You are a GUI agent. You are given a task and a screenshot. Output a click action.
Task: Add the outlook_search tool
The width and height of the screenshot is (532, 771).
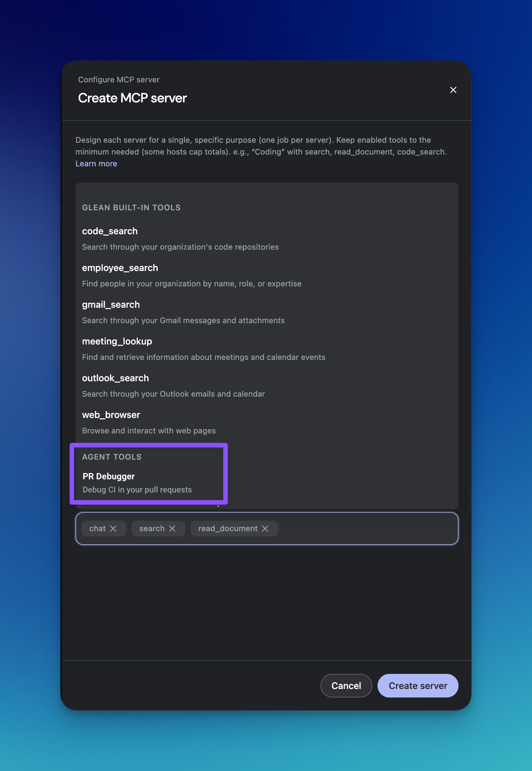[115, 378]
